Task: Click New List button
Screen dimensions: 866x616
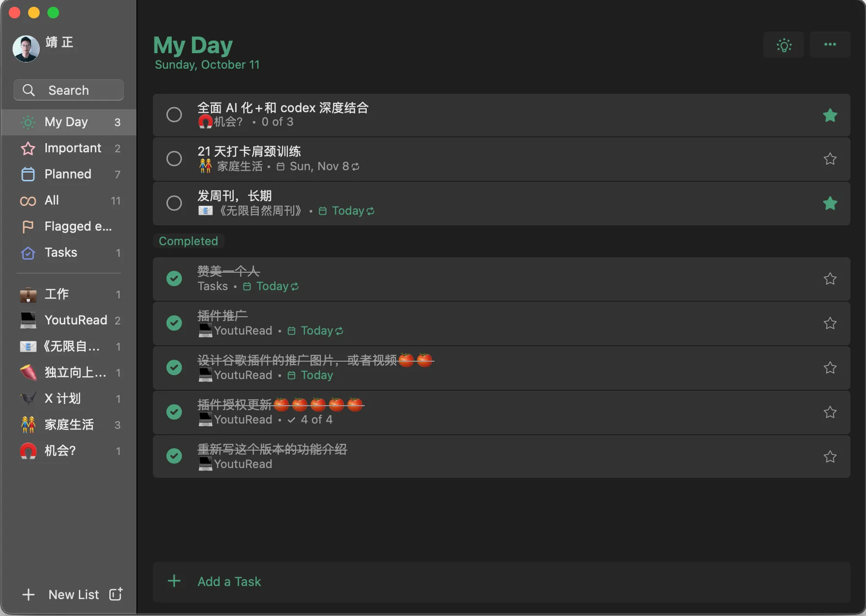Action: [60, 595]
